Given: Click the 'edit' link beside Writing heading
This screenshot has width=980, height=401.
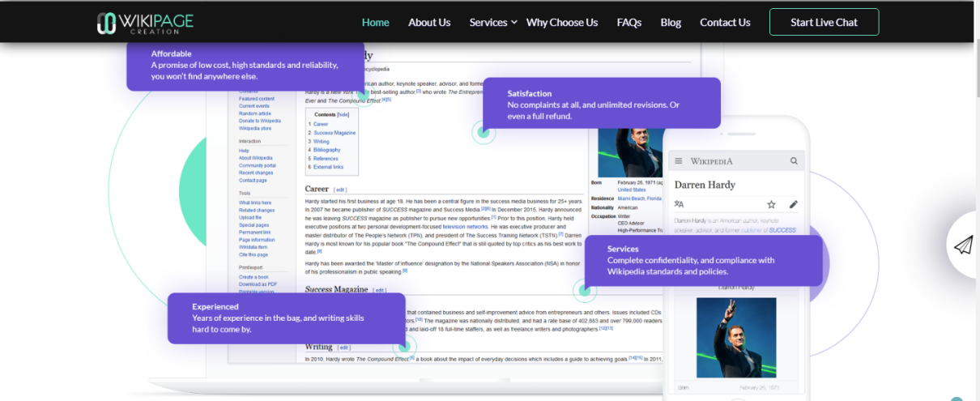Looking at the screenshot, I should pyautogui.click(x=344, y=348).
